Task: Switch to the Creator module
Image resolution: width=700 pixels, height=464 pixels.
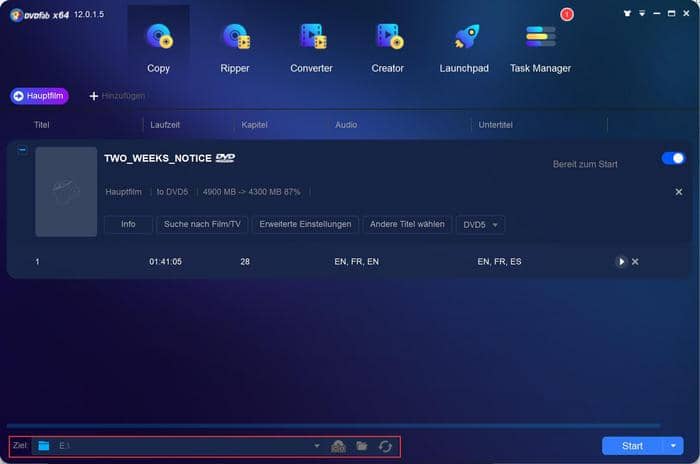Action: pos(388,47)
